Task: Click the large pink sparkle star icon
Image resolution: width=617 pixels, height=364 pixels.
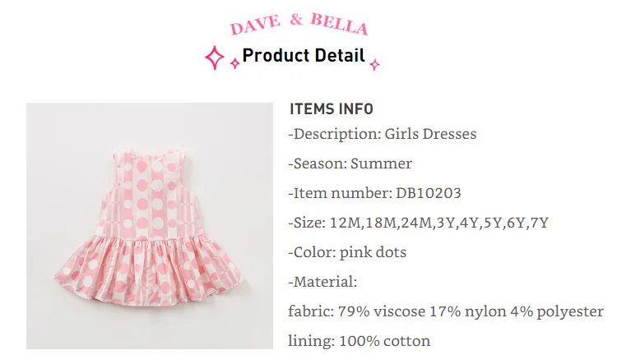Action: coord(215,58)
